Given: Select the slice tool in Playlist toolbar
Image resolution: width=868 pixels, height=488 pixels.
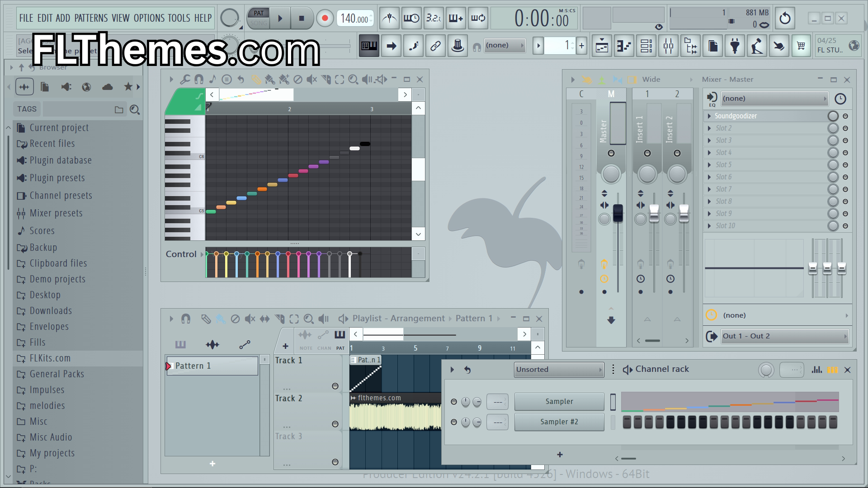Looking at the screenshot, I should point(280,319).
